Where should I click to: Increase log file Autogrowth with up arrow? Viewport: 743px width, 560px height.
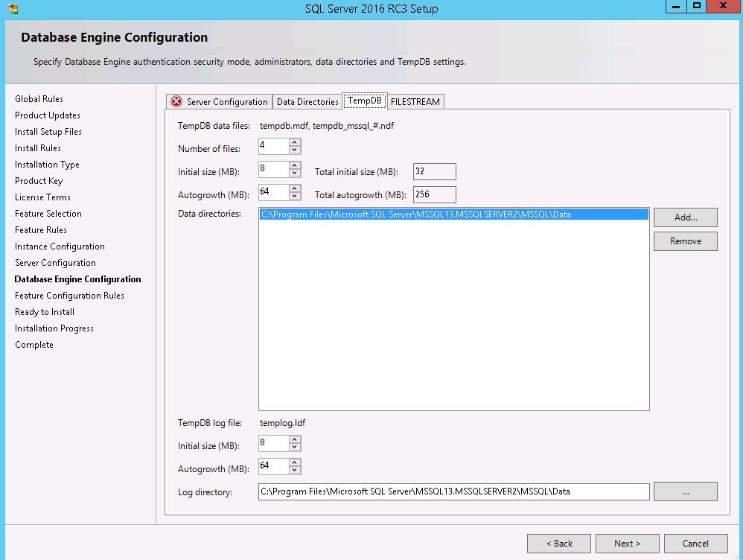tap(295, 462)
